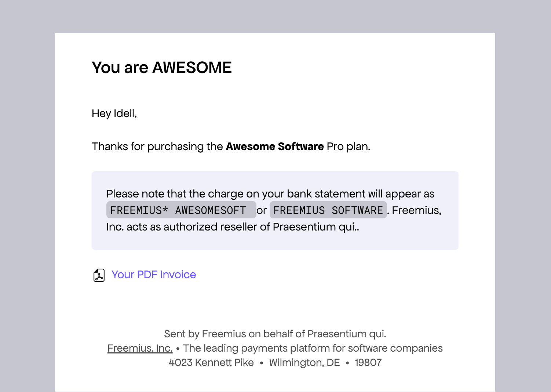The image size is (551, 392).
Task: Click the leading payments platform tagline
Action: tap(313, 348)
